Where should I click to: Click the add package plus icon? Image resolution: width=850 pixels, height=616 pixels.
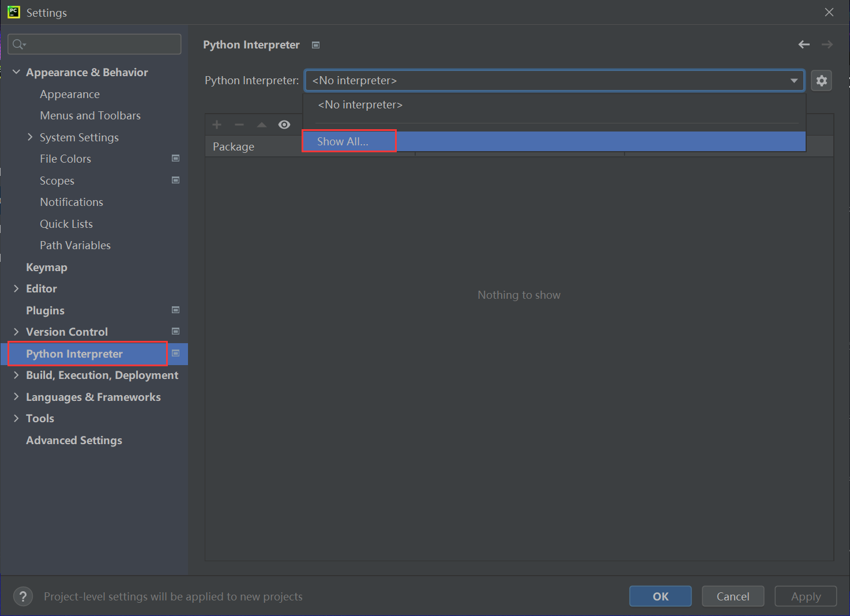click(217, 125)
